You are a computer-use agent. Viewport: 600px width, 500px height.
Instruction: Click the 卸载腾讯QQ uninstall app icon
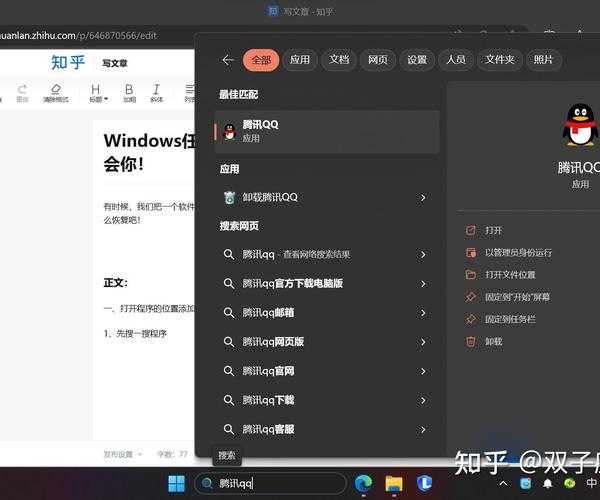click(229, 198)
